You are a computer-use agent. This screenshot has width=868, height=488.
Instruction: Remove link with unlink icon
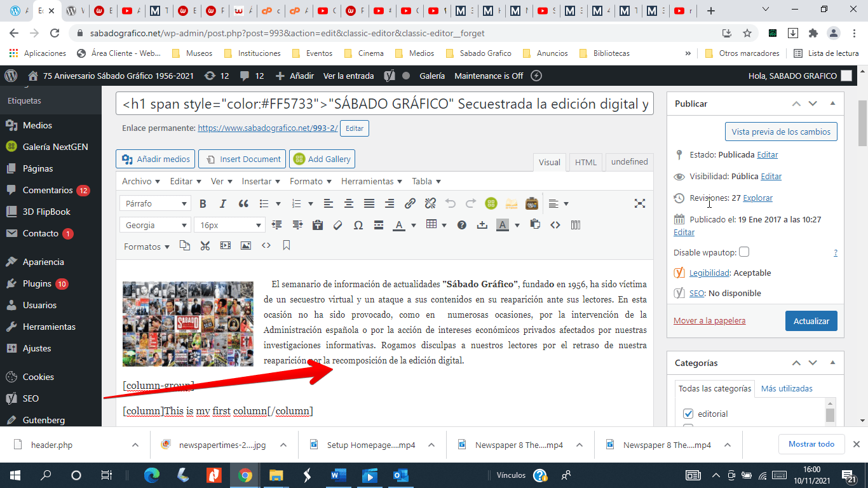click(x=430, y=204)
